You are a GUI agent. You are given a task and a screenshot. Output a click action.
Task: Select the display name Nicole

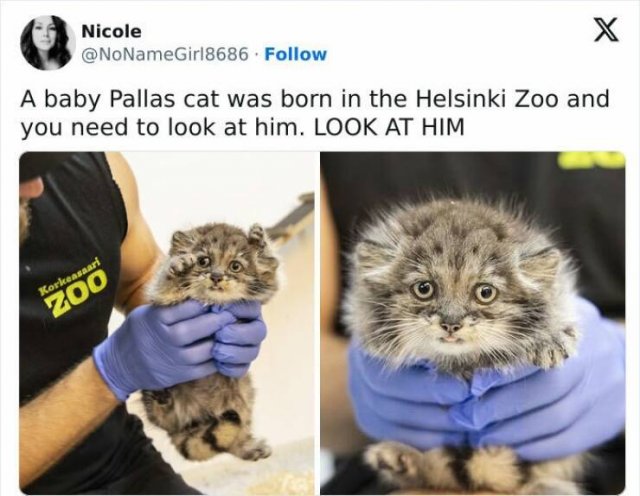pos(111,31)
